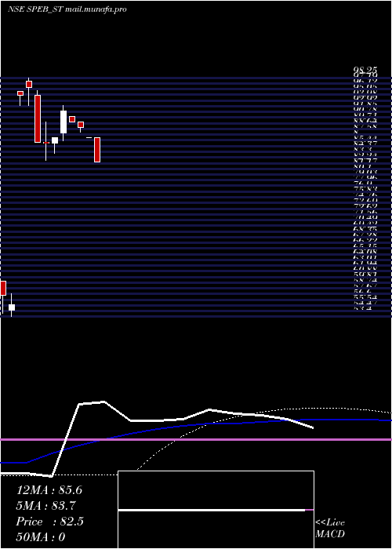This screenshot has width=392, height=549.
Task: Click the '50MA : 0' value
Action: pos(41,537)
